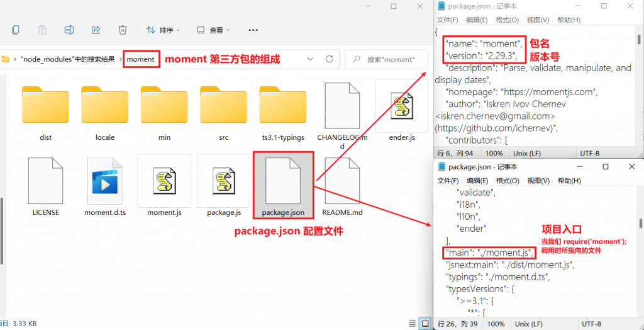Screen dimensions: 644x330
Task: Open 文件(F) menu in top Notepad
Action: pos(447,20)
